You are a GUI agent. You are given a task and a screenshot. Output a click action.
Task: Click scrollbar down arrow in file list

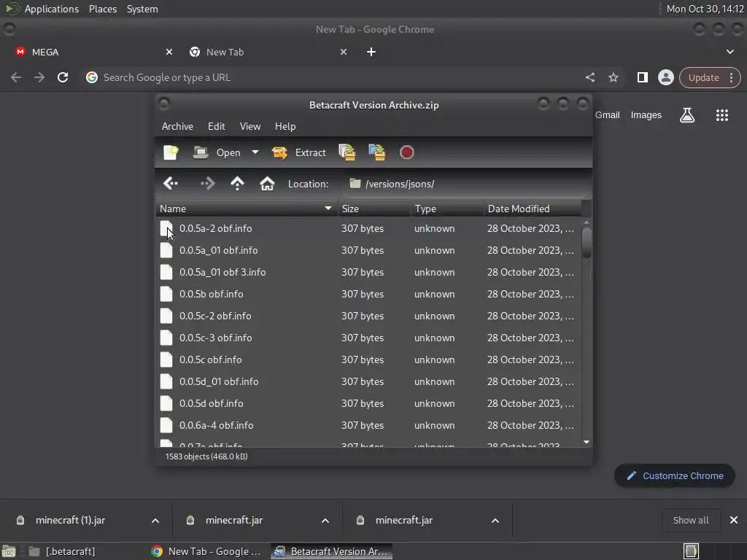click(x=587, y=443)
